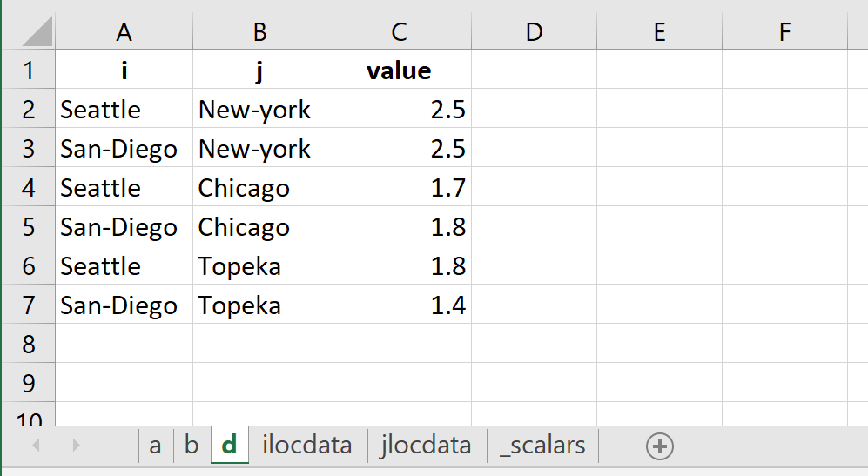Viewport: 868px width, 476px height.
Task: Select cell B3 containing New-york
Action: (x=259, y=148)
